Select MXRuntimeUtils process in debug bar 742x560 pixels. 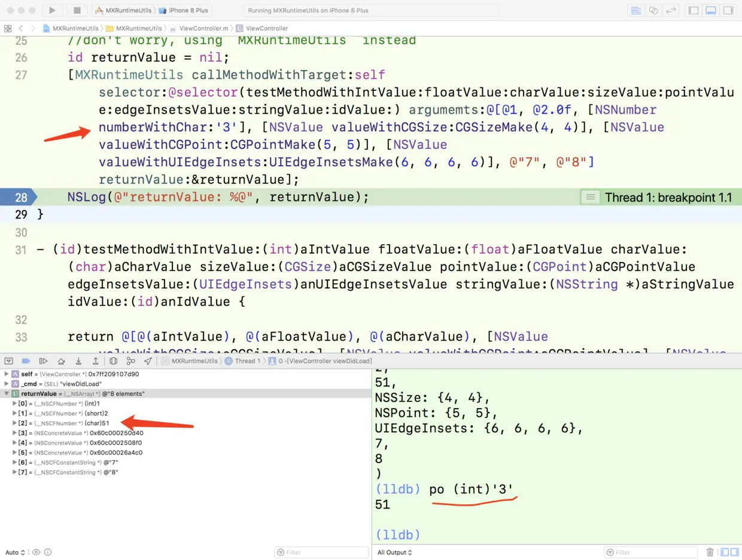click(190, 361)
